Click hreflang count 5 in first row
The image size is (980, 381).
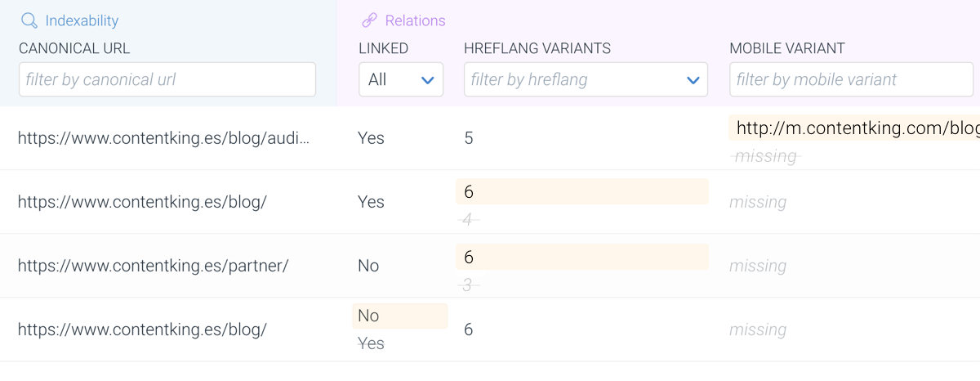pos(469,138)
